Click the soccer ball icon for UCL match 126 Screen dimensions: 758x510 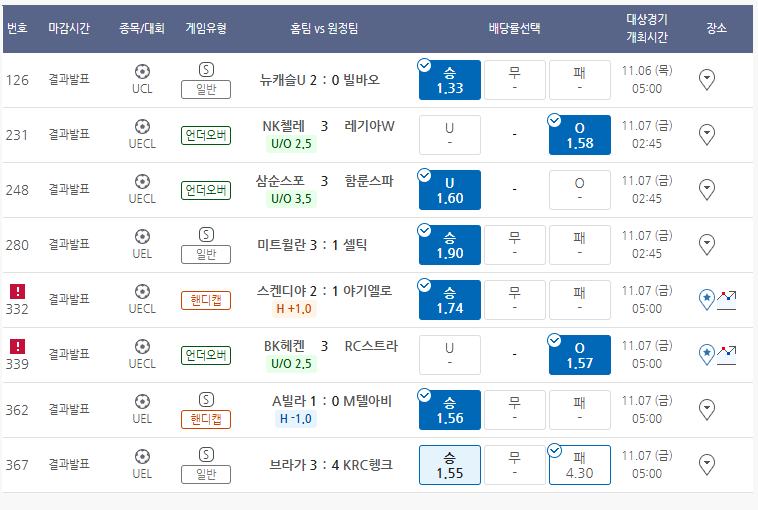(x=142, y=72)
